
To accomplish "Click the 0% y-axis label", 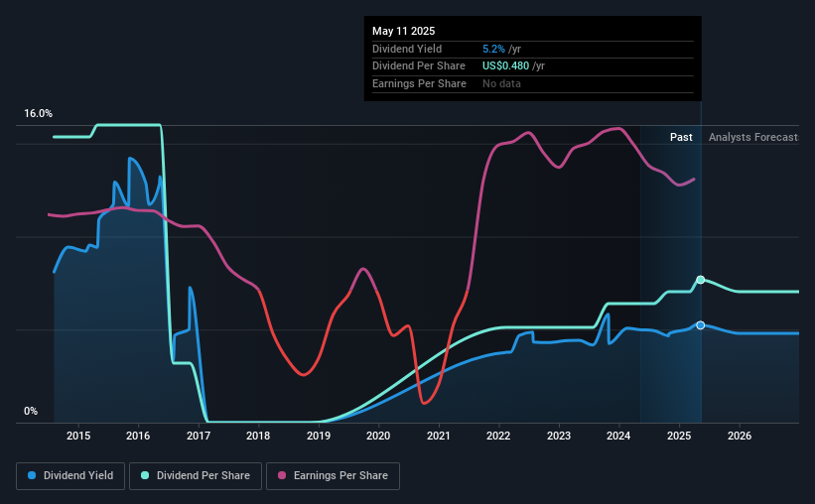I will click(31, 412).
